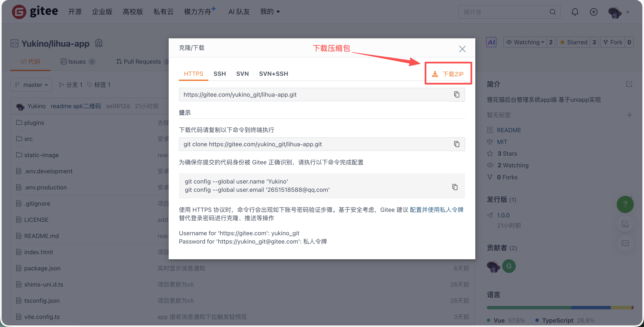Copy the git clone command

pos(457,144)
